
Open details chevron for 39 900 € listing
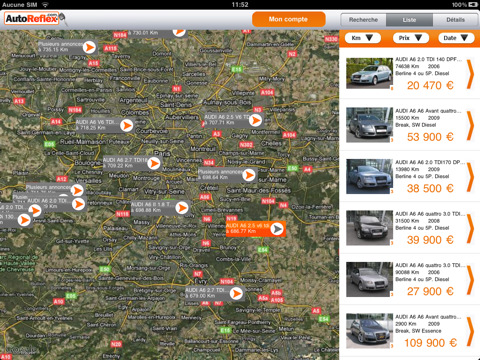pos(471,228)
